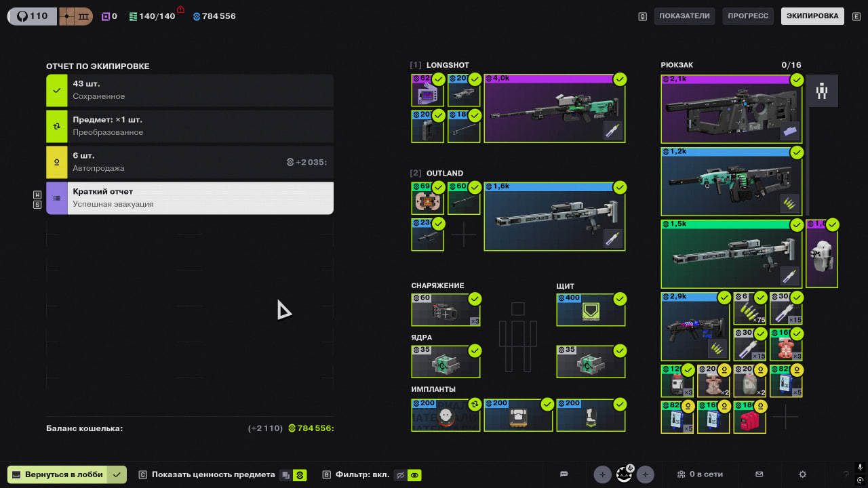Click the player level 110 badge
Image resolution: width=868 pixels, height=488 pixels.
[x=32, y=16]
